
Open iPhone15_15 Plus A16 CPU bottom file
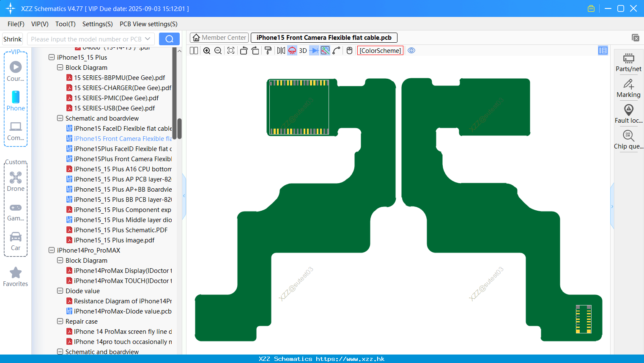(119, 169)
